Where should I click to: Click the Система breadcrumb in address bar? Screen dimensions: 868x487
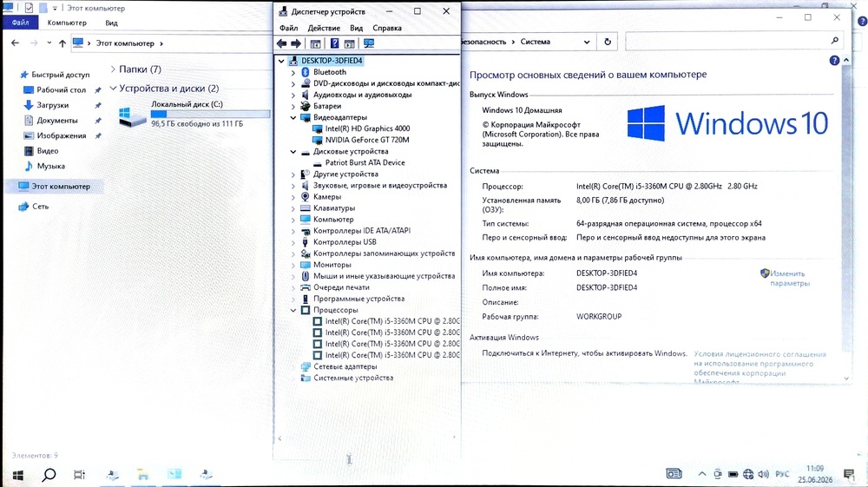point(535,42)
